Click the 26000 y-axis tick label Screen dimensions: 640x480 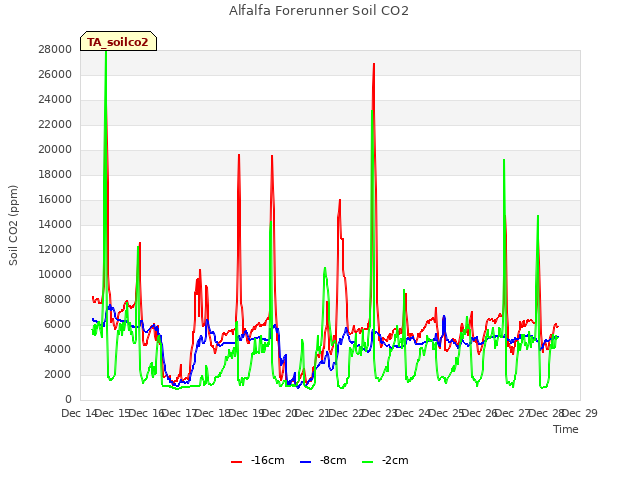(55, 74)
